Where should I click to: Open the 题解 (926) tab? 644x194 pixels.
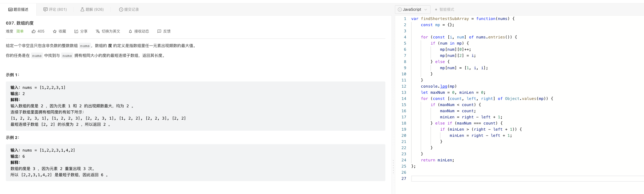point(92,10)
